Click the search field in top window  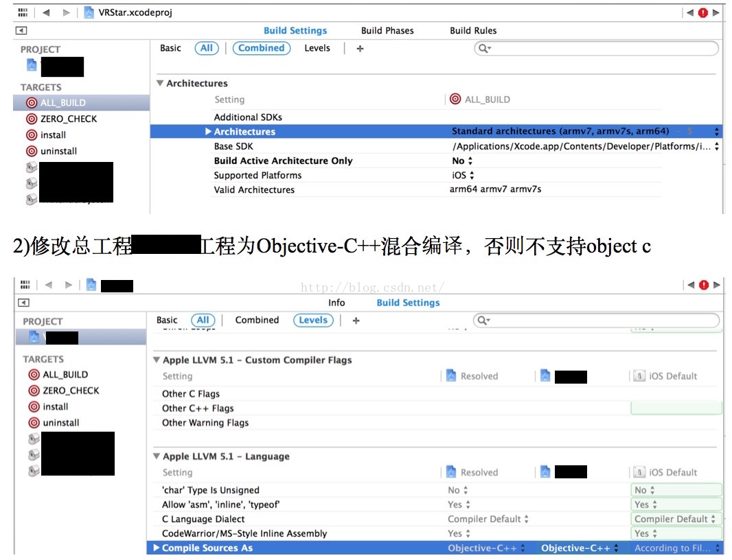point(596,49)
